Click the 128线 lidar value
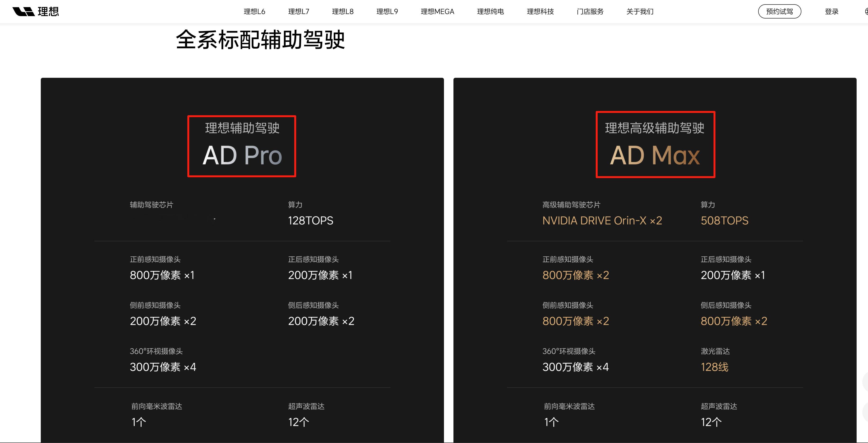The width and height of the screenshot is (868, 443). [714, 367]
